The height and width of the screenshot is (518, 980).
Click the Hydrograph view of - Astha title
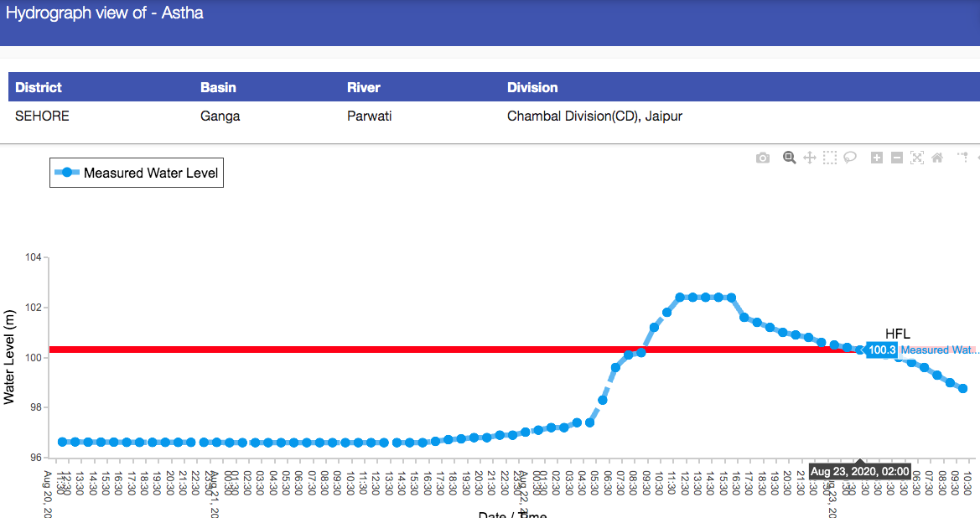pos(105,14)
